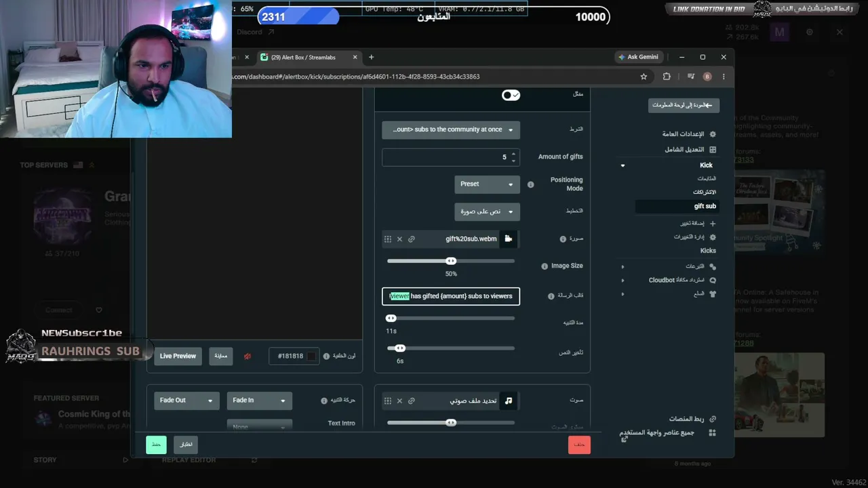
Task: Click the Image Size info icon
Action: [545, 266]
